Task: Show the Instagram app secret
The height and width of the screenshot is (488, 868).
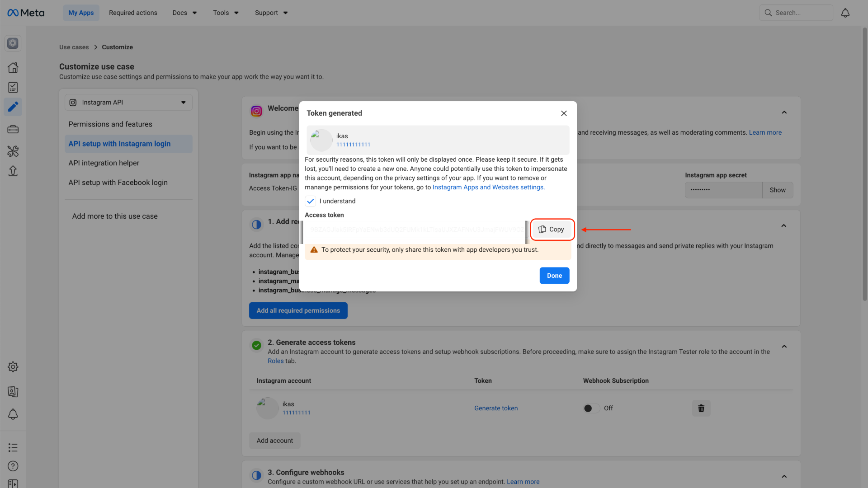Action: 778,190
